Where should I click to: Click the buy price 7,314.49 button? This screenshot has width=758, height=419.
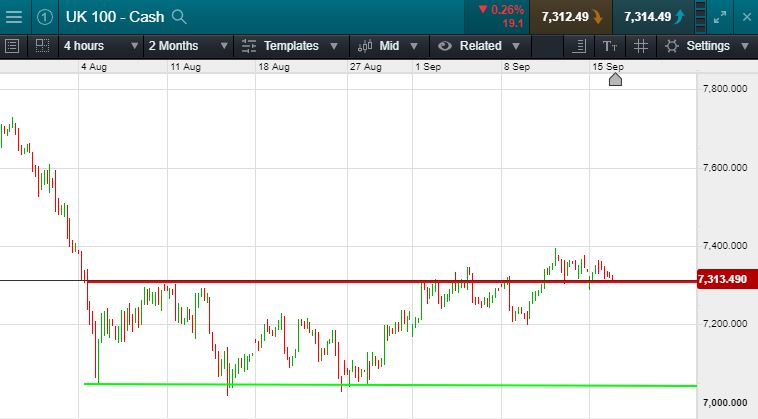click(653, 16)
